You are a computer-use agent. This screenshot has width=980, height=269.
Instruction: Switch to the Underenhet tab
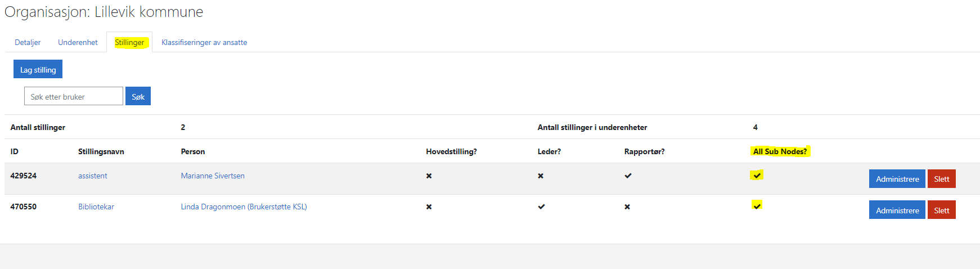(x=78, y=42)
